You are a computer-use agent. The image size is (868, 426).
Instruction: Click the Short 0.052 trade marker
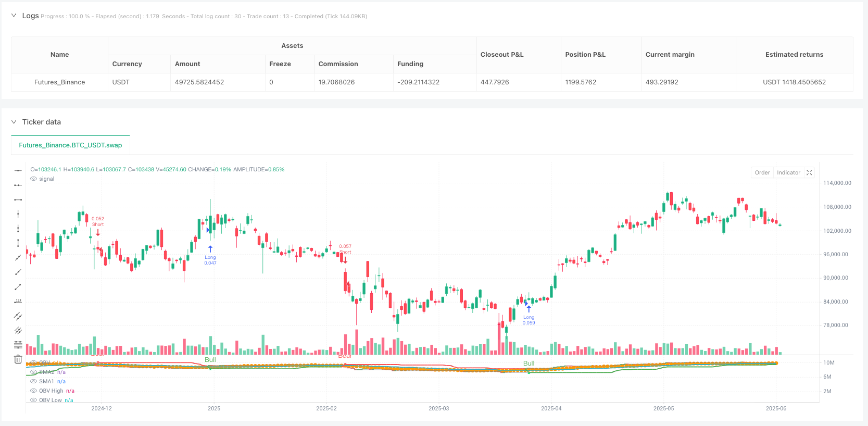pos(98,232)
